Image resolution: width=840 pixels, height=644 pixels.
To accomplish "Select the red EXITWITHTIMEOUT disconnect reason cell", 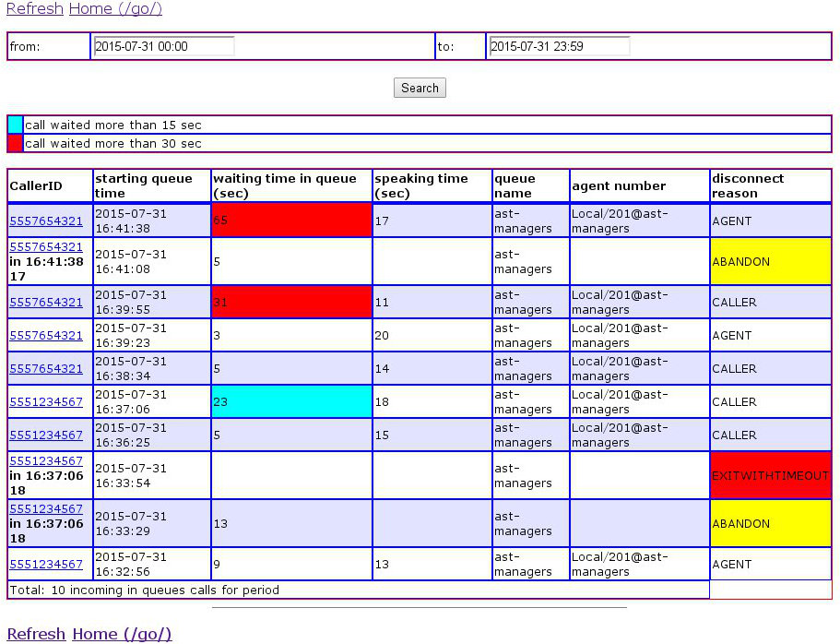I will (x=770, y=476).
